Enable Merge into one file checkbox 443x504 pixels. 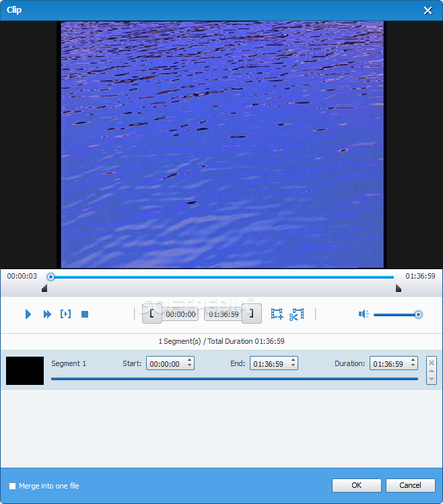13,486
